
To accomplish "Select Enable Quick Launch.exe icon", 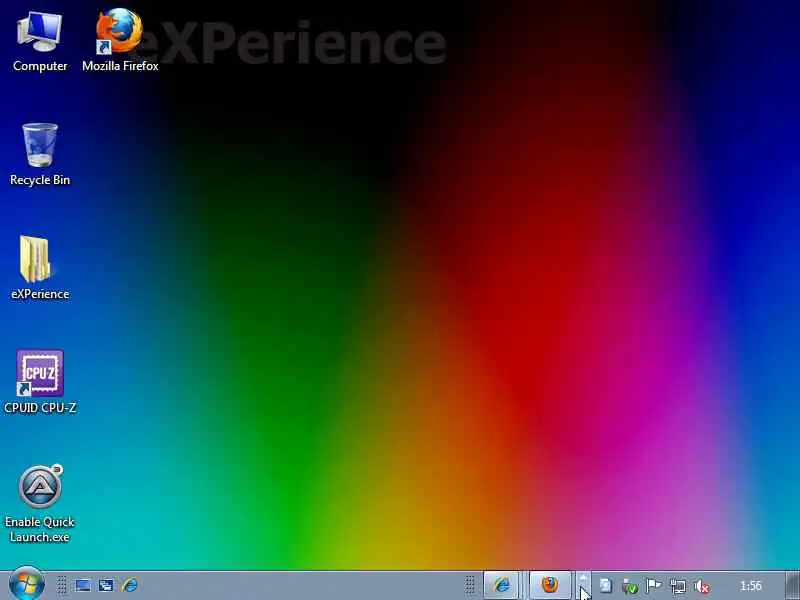I will pyautogui.click(x=40, y=504).
